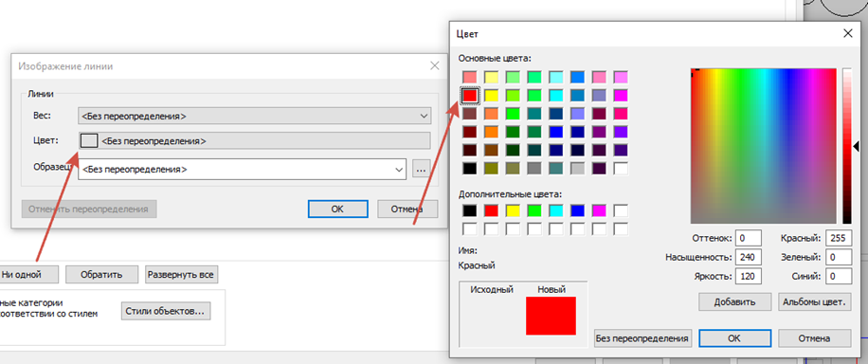Cancel the Цвет dialog
The width and height of the screenshot is (868, 364).
point(814,338)
